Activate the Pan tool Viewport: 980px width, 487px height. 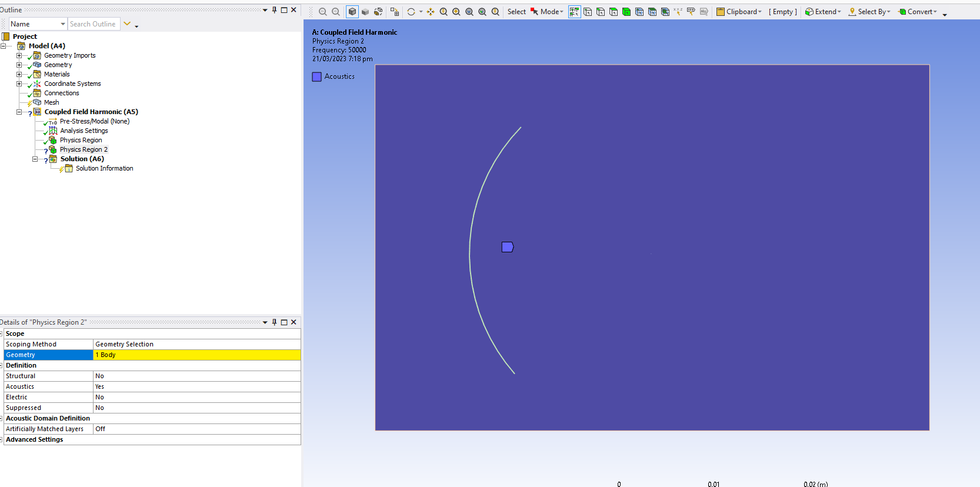[x=431, y=12]
